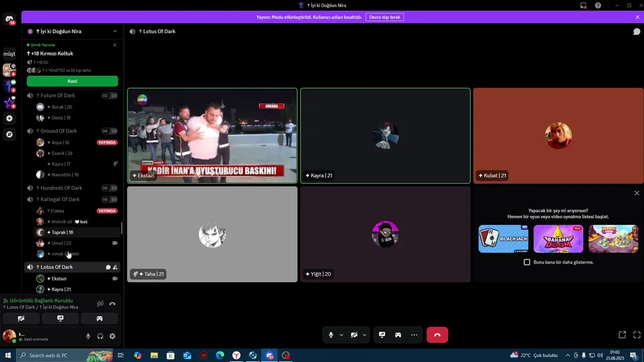Click user Deniz | 18 in channel list
The height and width of the screenshot is (362, 644).
coord(77,118)
